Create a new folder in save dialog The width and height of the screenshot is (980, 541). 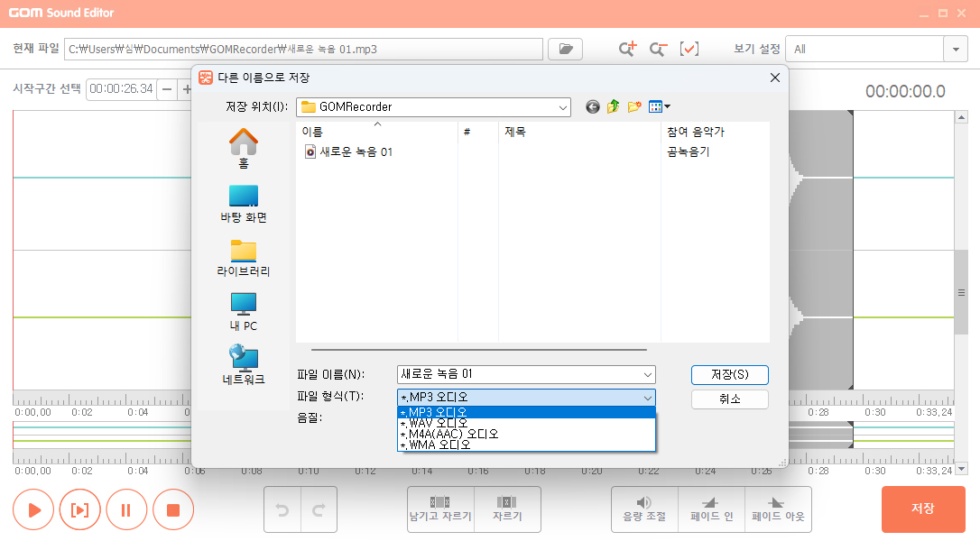634,106
